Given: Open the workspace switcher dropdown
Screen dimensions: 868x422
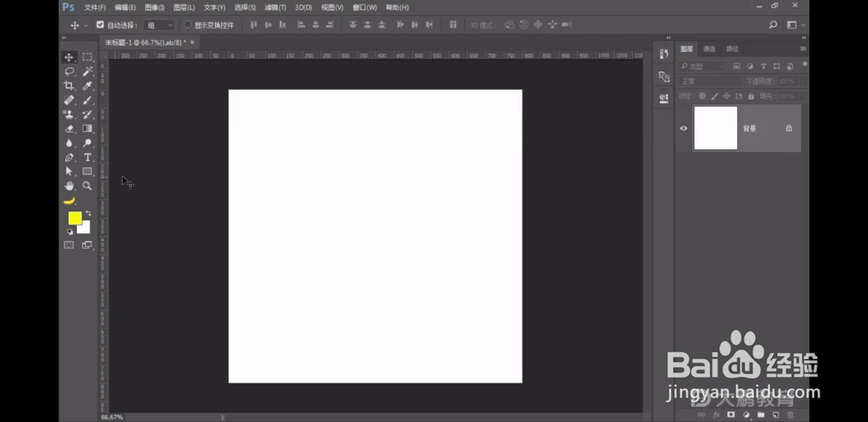Looking at the screenshot, I should click(x=795, y=25).
